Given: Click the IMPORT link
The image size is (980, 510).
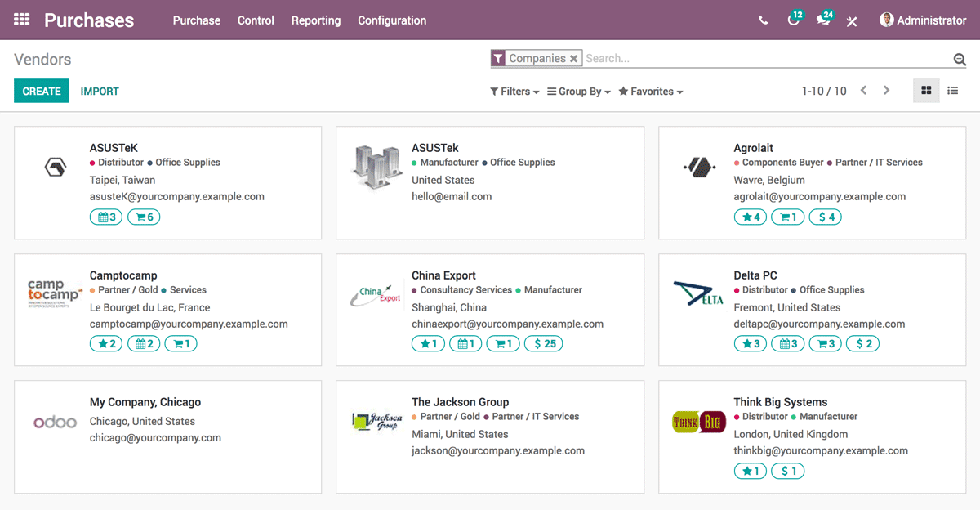Looking at the screenshot, I should [x=99, y=91].
